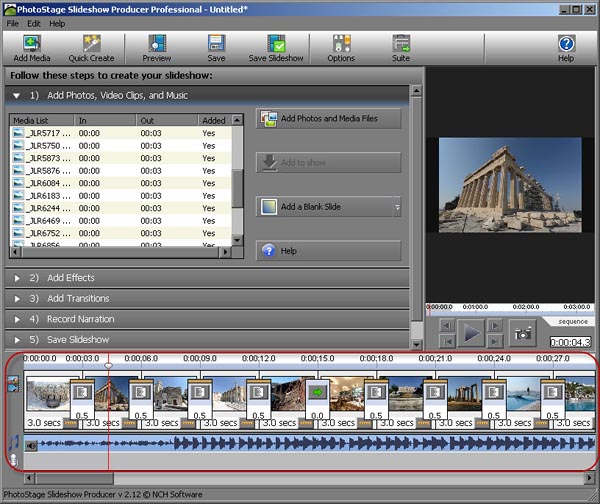This screenshot has width=600, height=504.
Task: Open the Edit menu
Action: click(x=34, y=24)
